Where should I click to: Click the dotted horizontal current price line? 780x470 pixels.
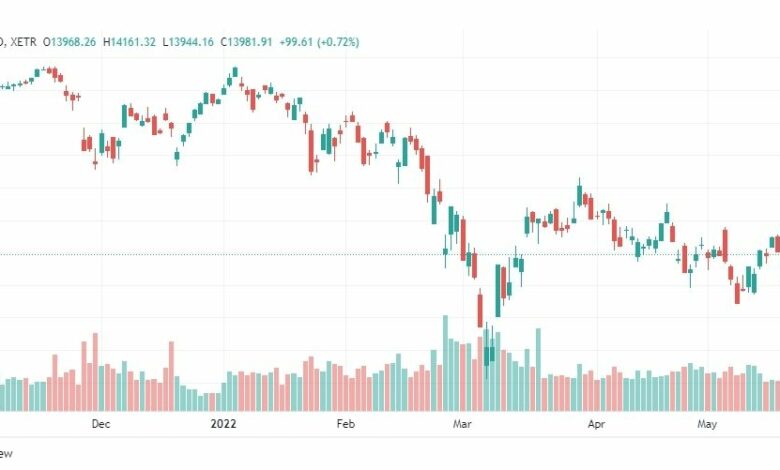[x=390, y=255]
